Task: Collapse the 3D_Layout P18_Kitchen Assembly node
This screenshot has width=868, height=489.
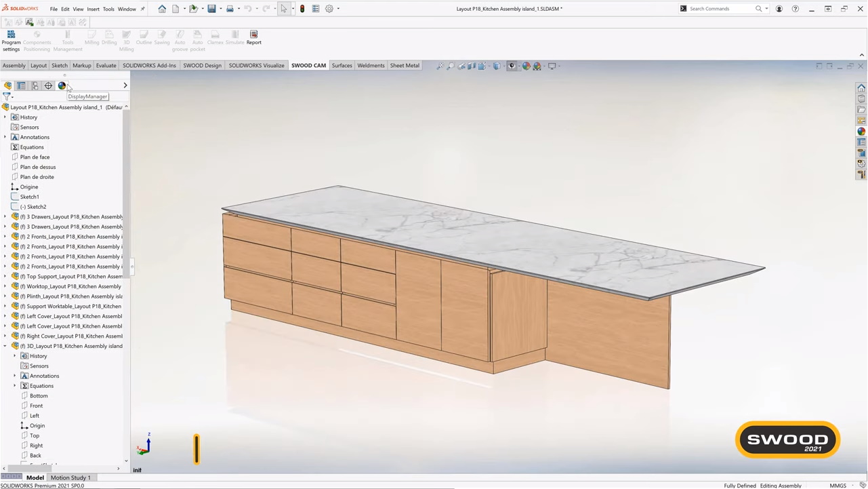Action: (5, 346)
